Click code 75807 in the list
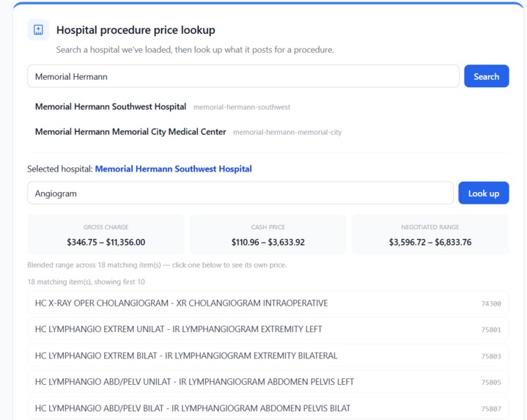The image size is (527, 420). [491, 409]
